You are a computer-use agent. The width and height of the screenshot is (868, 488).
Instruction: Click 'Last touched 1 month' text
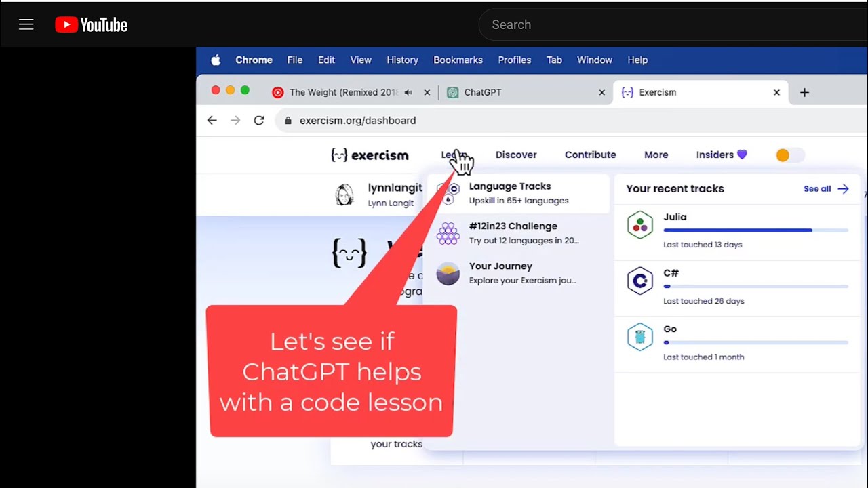703,357
